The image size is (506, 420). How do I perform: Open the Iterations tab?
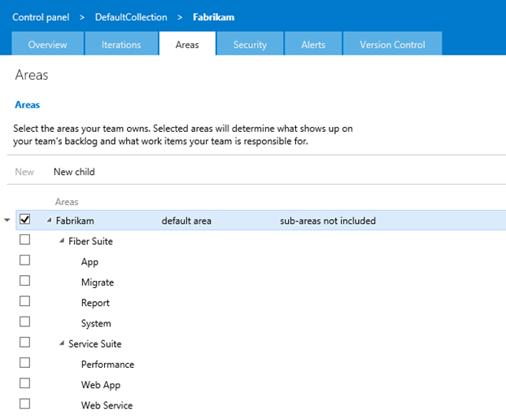[x=121, y=44]
